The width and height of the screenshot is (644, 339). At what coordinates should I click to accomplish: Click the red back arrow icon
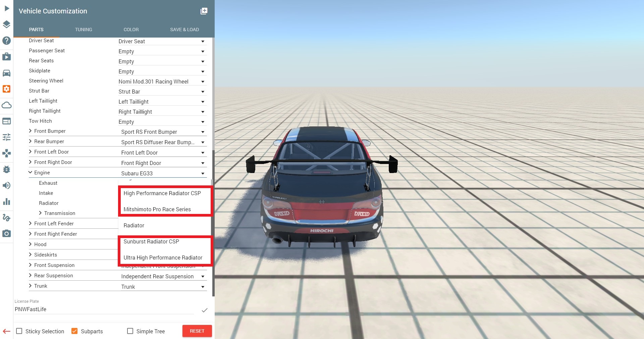tap(7, 331)
